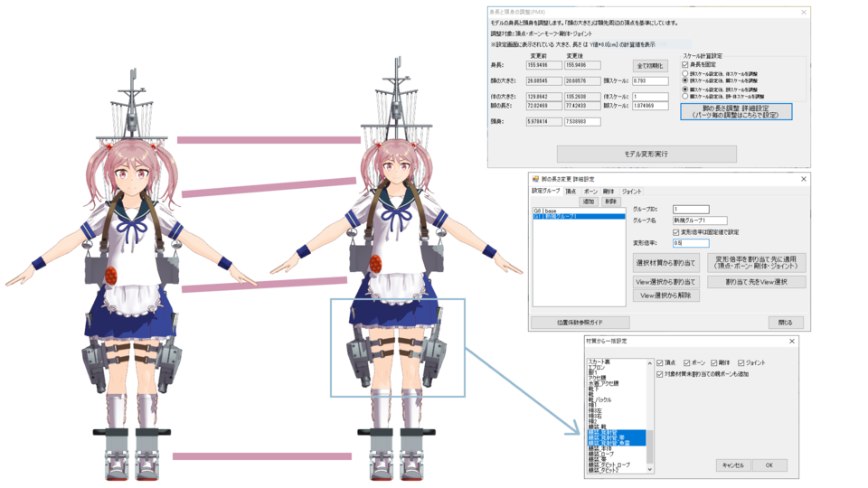
Task: Open 脚の長さ調整 詳細設定 button
Action: click(x=736, y=111)
